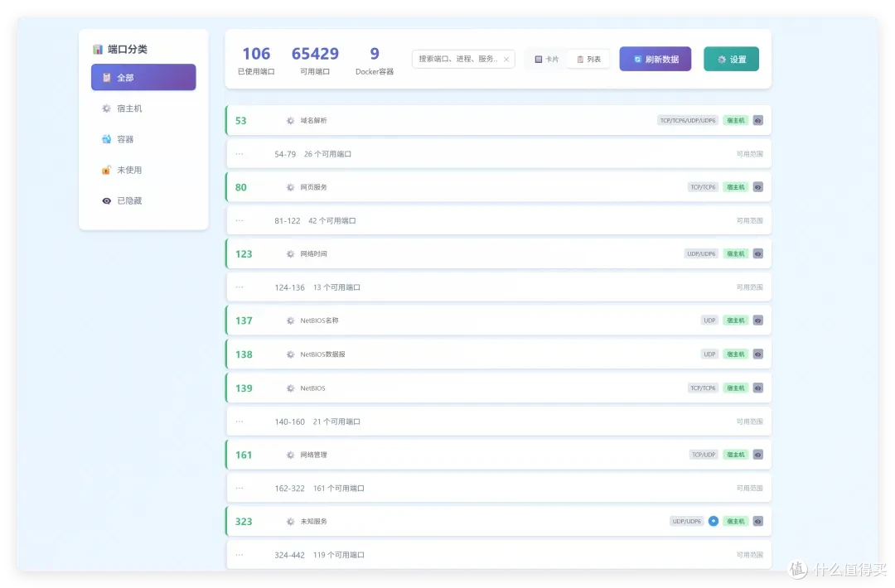895x588 pixels.
Task: Open the 容器 category
Action: click(x=143, y=139)
